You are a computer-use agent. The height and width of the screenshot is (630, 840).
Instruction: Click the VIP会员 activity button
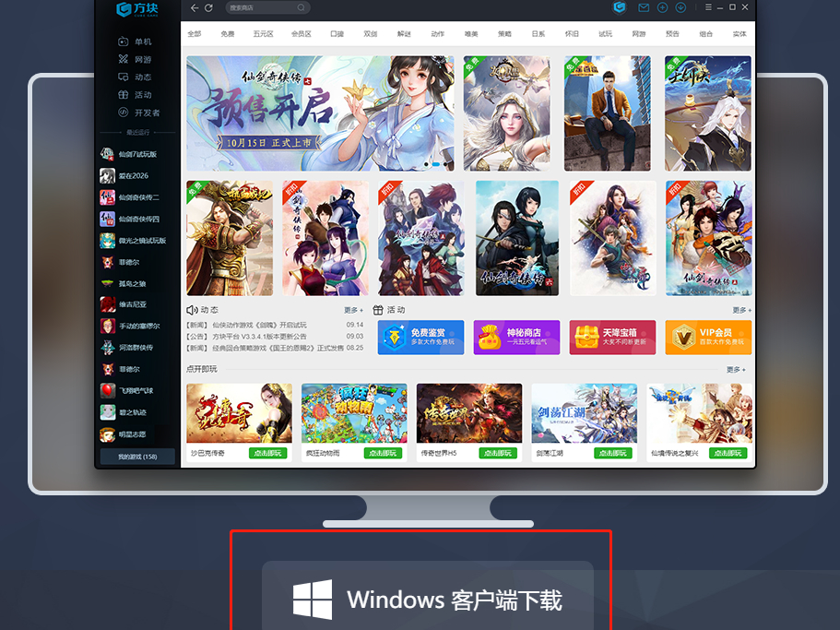tap(708, 337)
